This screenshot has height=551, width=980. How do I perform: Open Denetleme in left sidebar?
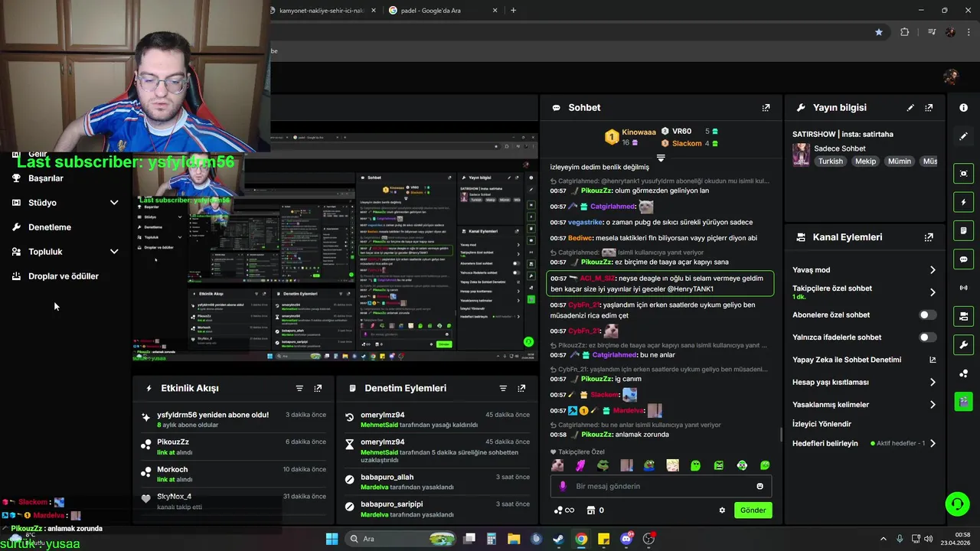(x=50, y=227)
